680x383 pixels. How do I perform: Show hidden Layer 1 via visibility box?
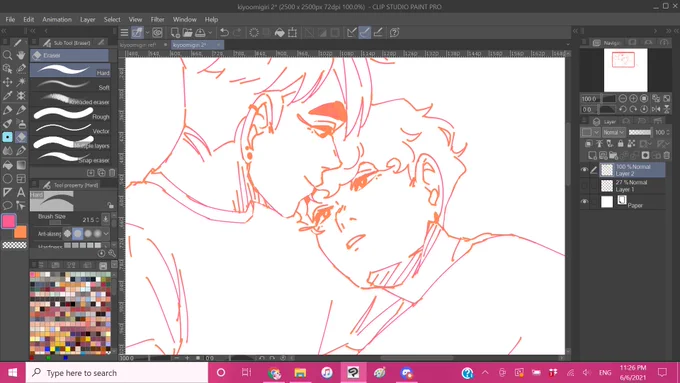click(585, 186)
